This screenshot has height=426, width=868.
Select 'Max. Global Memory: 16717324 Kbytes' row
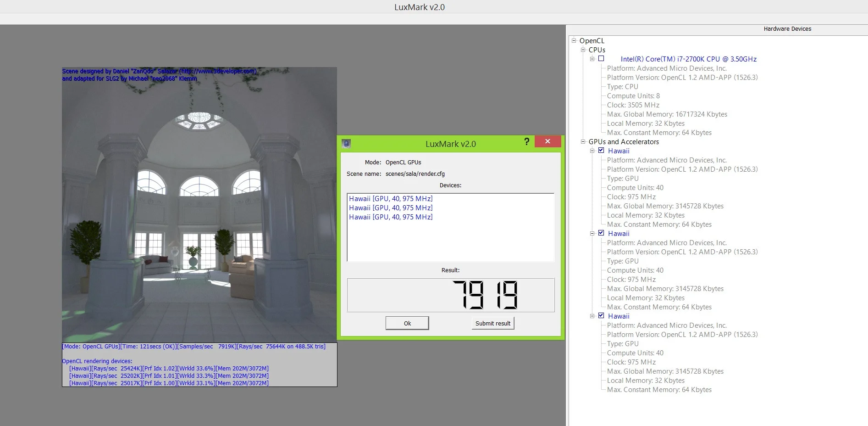click(x=667, y=114)
